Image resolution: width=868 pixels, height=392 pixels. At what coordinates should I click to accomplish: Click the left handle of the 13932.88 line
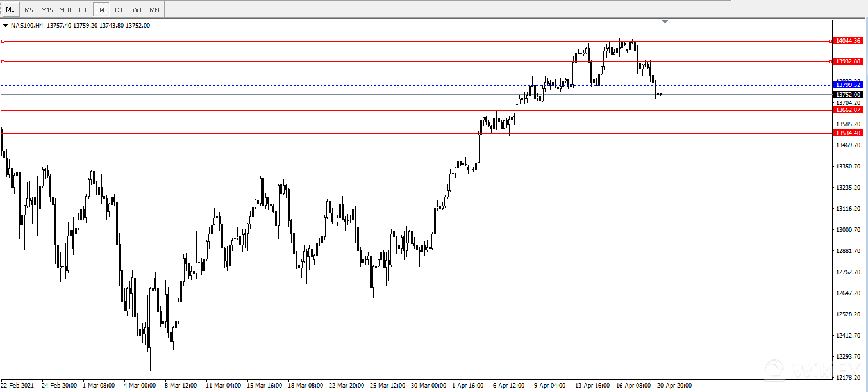pyautogui.click(x=3, y=62)
